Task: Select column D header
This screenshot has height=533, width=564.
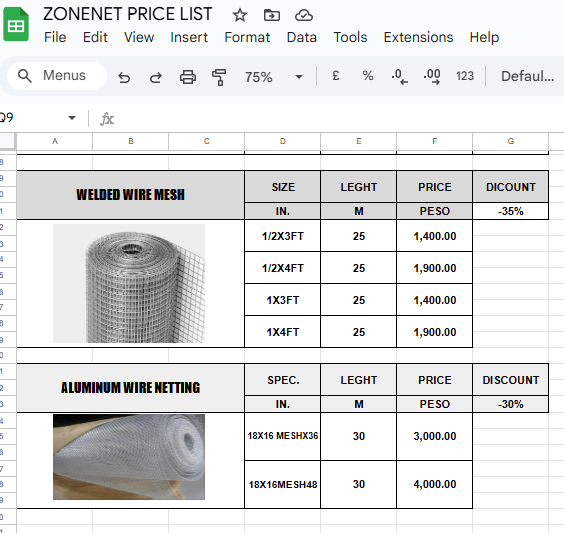Action: click(282, 141)
